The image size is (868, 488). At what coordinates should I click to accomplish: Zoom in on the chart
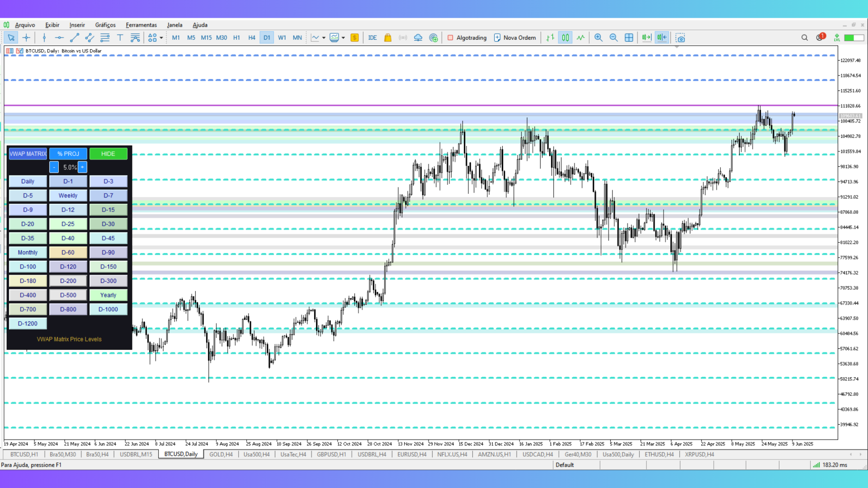click(x=598, y=38)
